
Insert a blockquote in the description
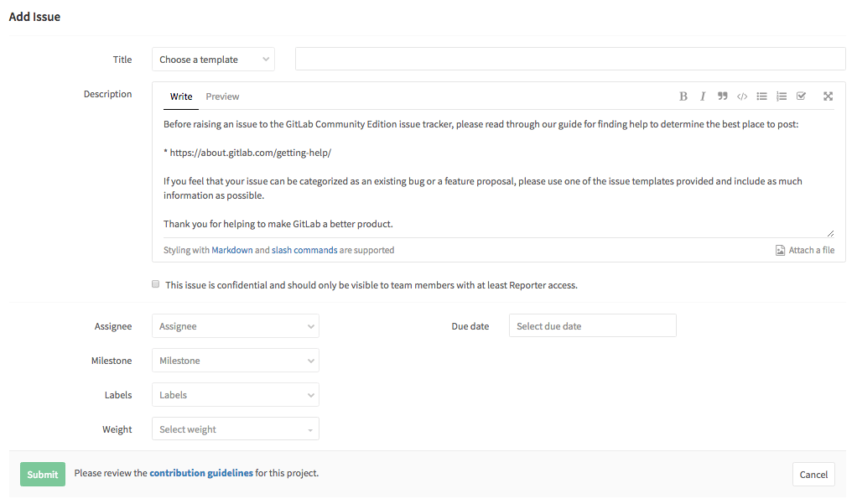(722, 96)
